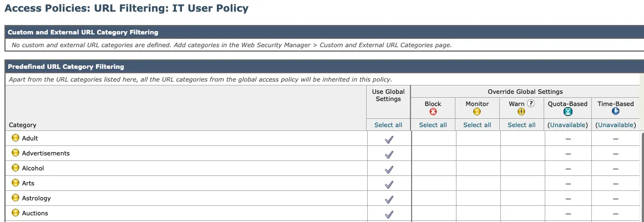Set Warn for the Alcohol category
The width and height of the screenshot is (644, 222).
[523, 169]
